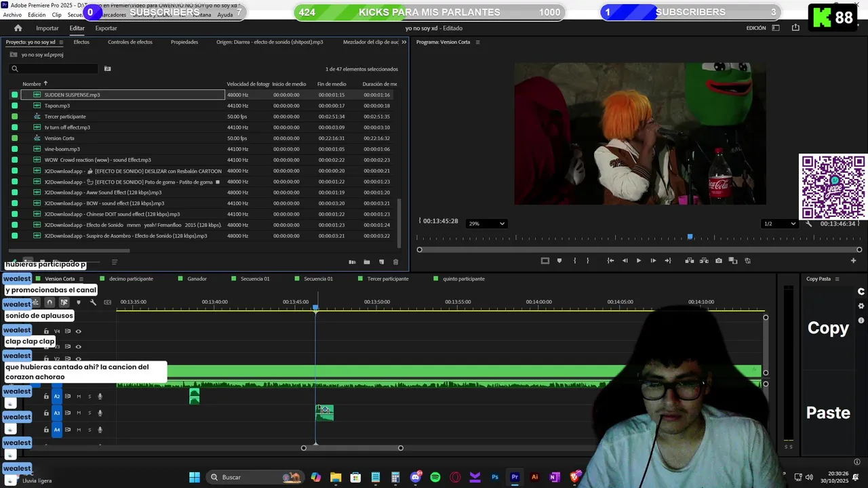Step back one frame in Program monitor
The height and width of the screenshot is (488, 868).
(x=625, y=260)
